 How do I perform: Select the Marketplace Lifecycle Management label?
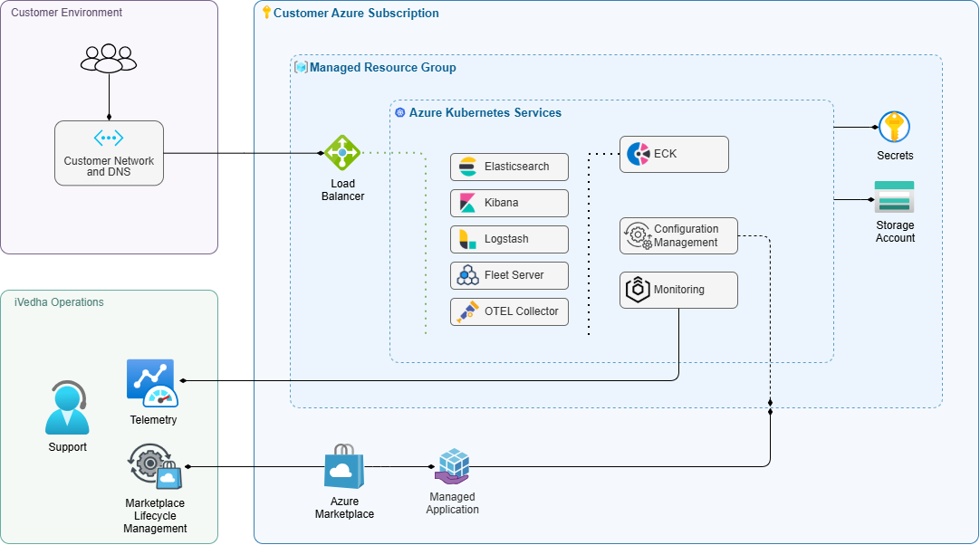(155, 516)
